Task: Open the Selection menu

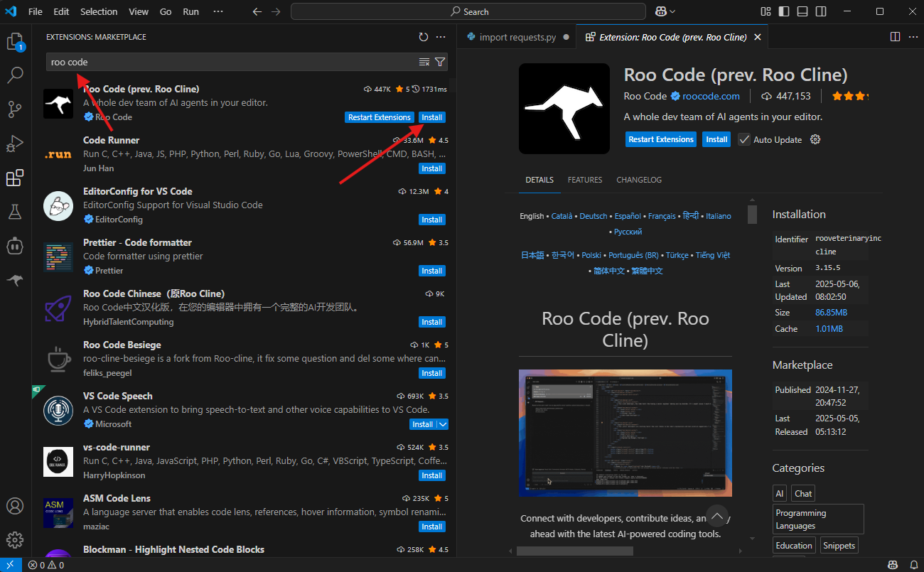Action: [x=99, y=11]
